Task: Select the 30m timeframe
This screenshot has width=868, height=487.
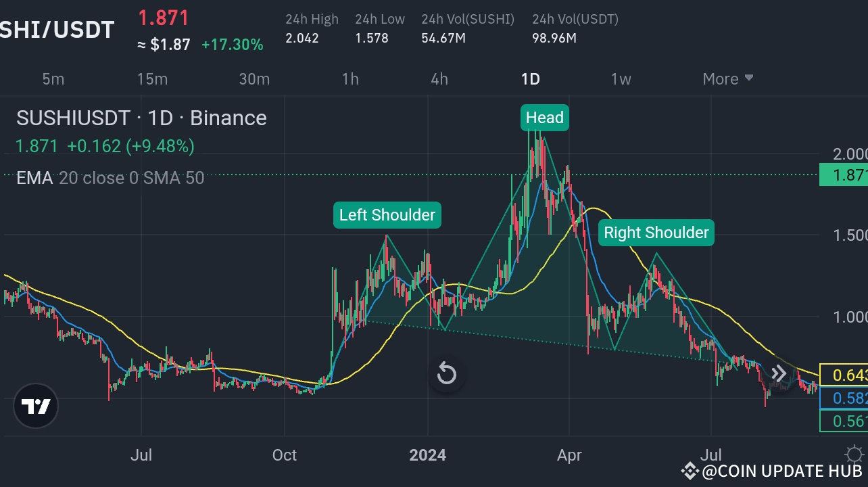Action: tap(254, 79)
